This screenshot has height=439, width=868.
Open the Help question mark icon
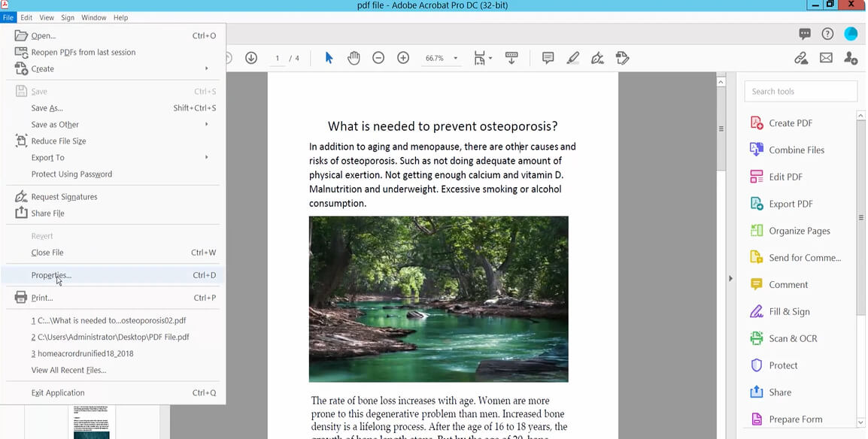pos(827,34)
